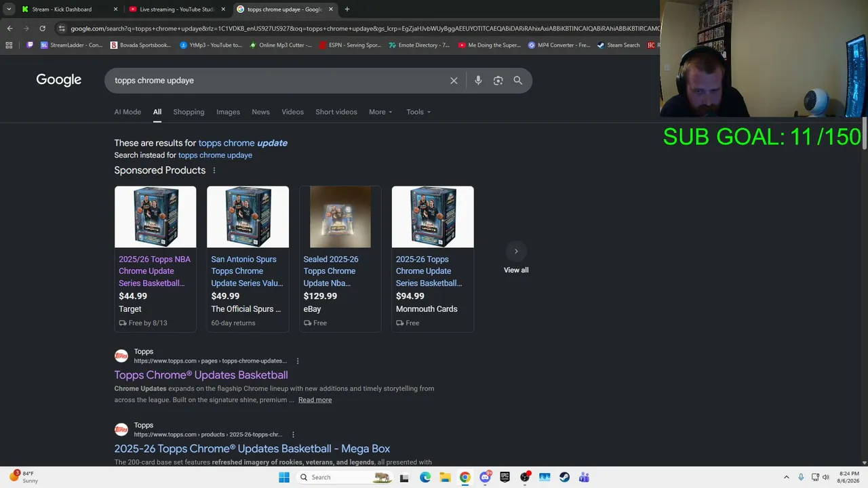Image resolution: width=868 pixels, height=488 pixels.
Task: Open the Windows Start menu
Action: point(284,477)
